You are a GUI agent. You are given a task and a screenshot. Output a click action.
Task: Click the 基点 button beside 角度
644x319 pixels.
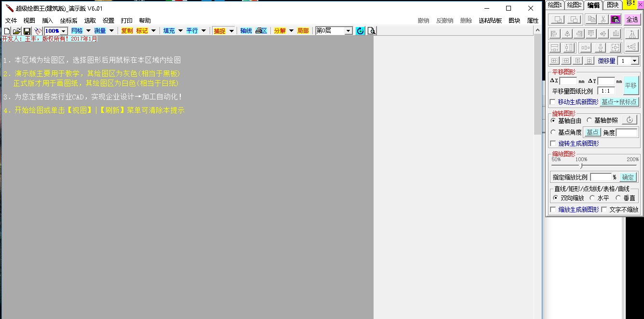click(x=592, y=132)
